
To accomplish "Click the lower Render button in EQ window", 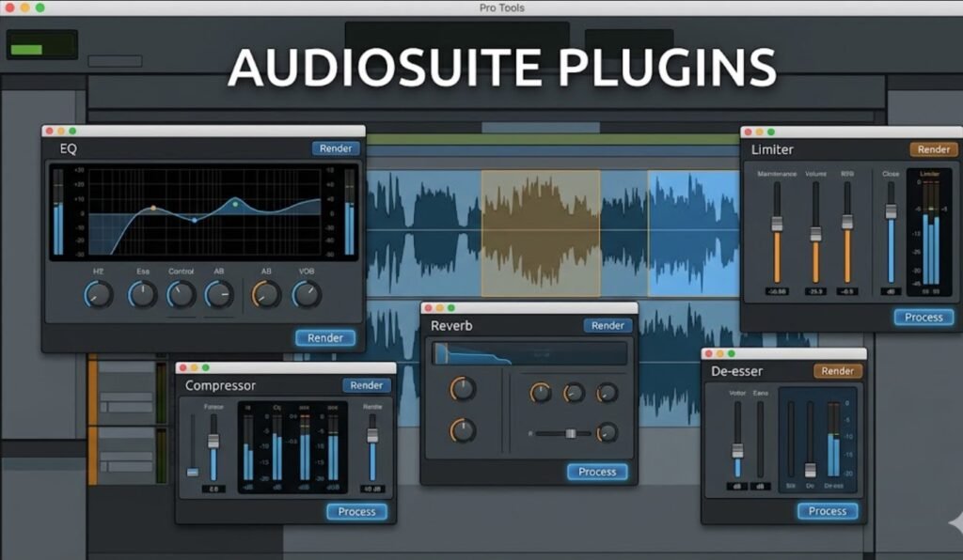I will coord(324,338).
